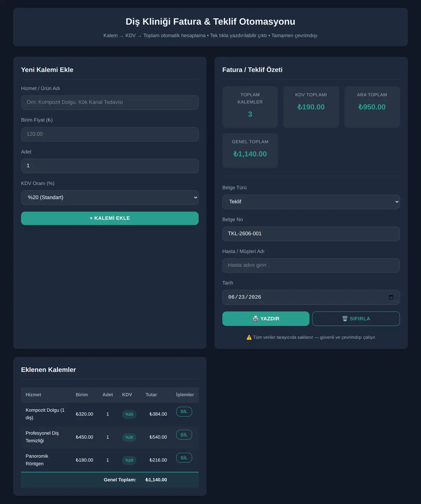Remove Profesyonel Diş Temizliği using SİL

point(184,435)
